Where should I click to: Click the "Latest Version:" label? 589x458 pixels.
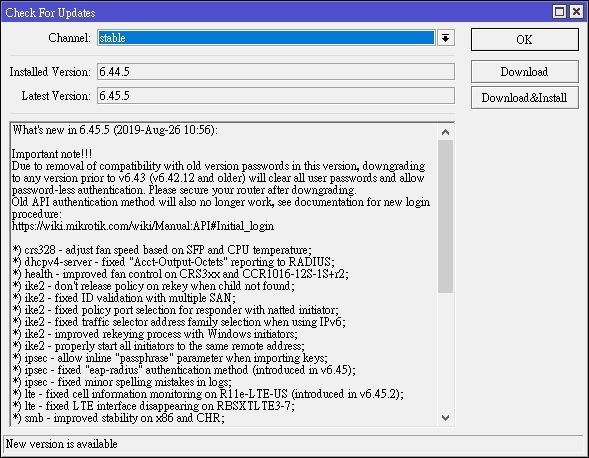pyautogui.click(x=56, y=96)
